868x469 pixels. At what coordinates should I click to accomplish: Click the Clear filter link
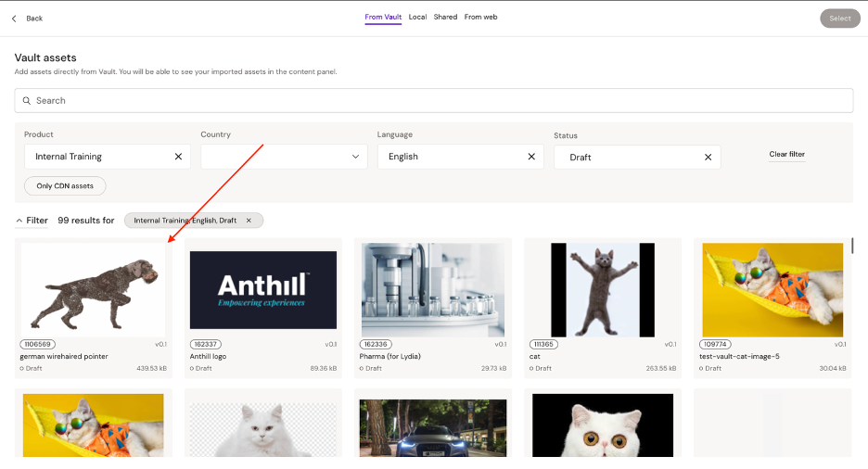point(786,154)
